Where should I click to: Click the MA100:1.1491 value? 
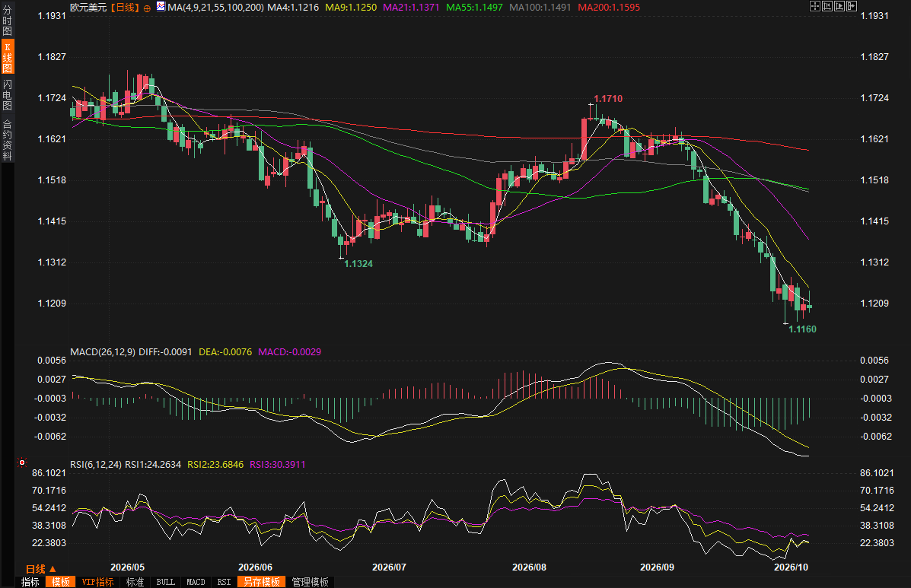[540, 8]
